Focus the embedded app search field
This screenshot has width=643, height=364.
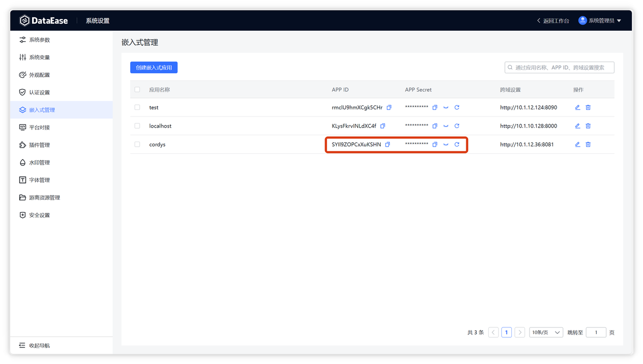559,67
